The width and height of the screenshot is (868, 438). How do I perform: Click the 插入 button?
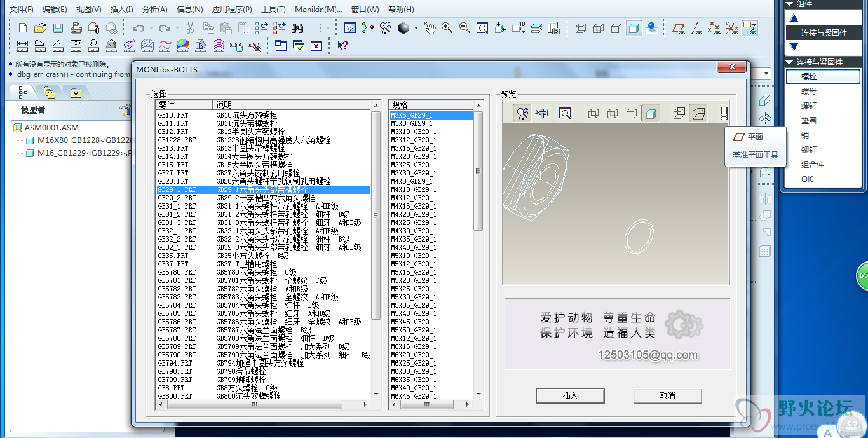point(570,395)
